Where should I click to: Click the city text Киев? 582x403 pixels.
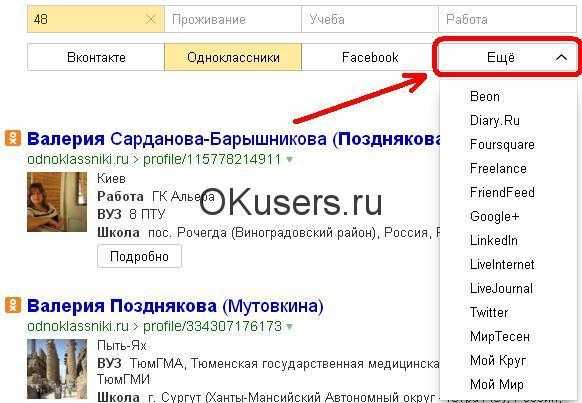pos(111,178)
